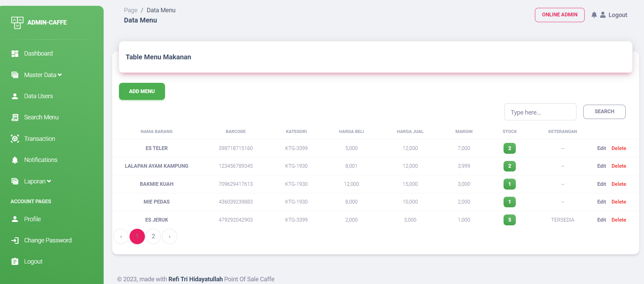Click Table Menu Makanan heading
The image size is (644, 284).
point(158,57)
